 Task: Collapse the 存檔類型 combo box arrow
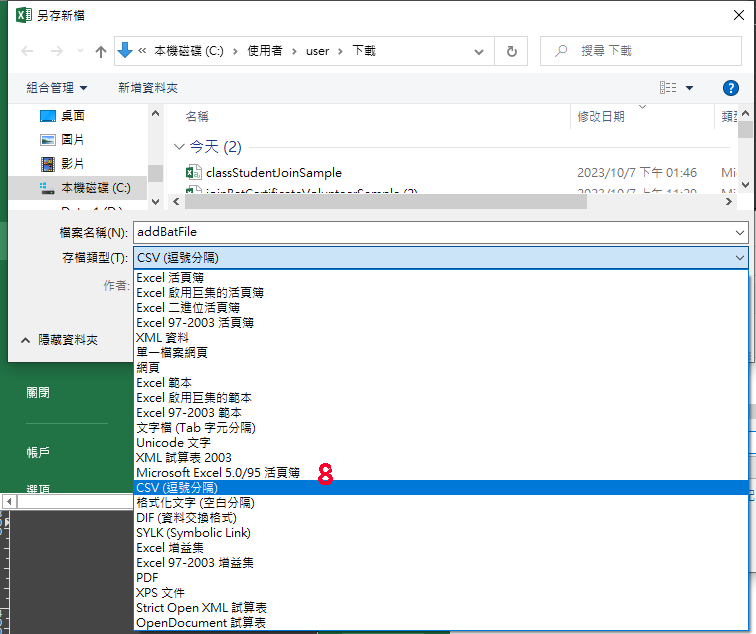(x=740, y=257)
